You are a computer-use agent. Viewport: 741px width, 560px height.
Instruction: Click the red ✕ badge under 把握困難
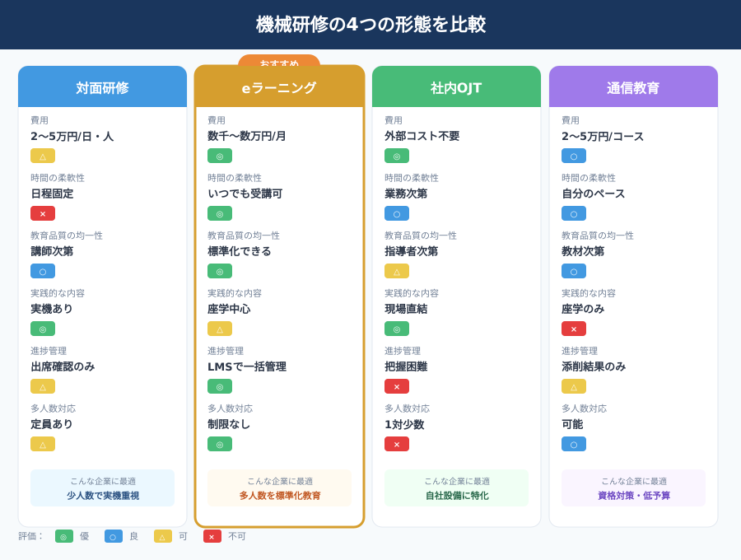click(x=397, y=386)
